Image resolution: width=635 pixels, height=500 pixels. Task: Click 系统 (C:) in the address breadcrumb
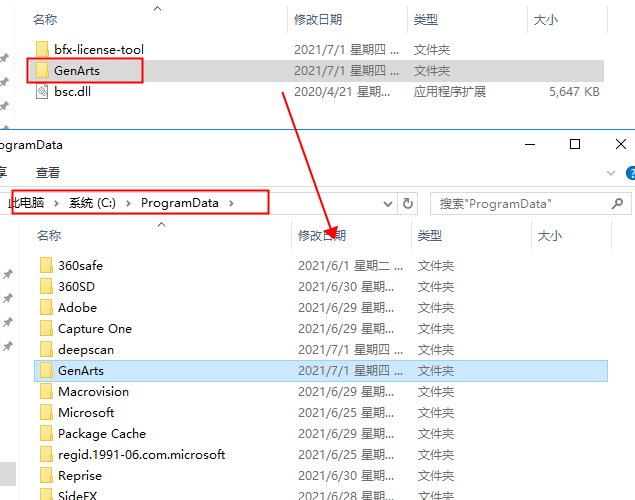[x=92, y=203]
